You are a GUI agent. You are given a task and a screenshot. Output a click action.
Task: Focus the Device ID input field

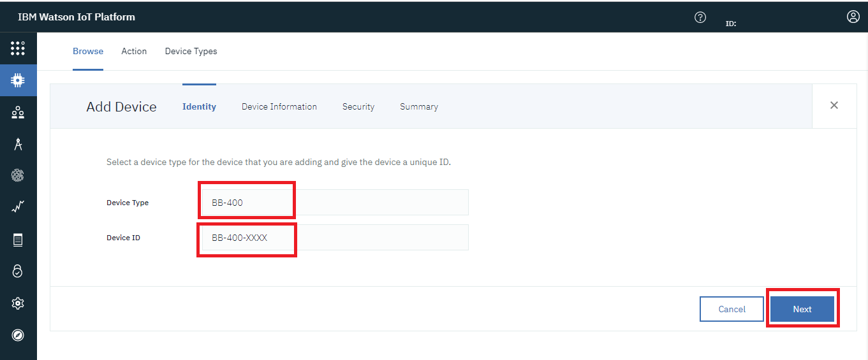(335, 238)
